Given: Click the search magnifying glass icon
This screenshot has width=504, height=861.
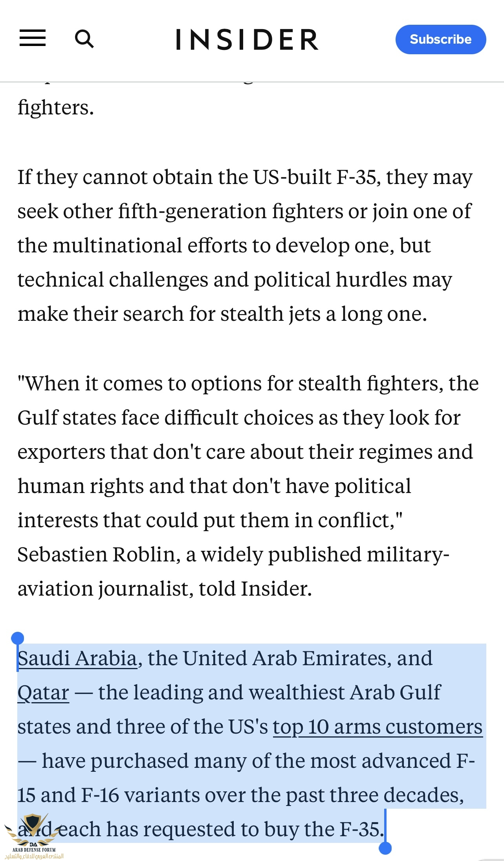Looking at the screenshot, I should click(84, 39).
